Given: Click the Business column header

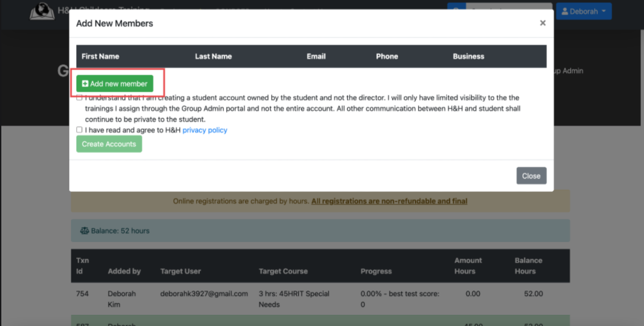Looking at the screenshot, I should point(468,56).
